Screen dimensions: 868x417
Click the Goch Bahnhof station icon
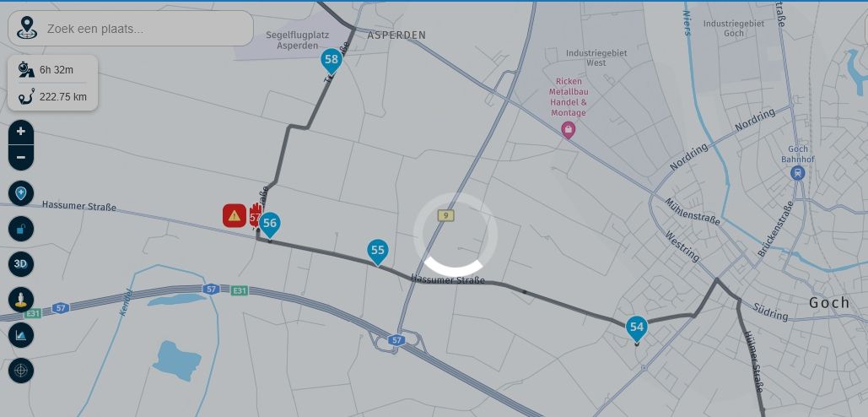798,173
